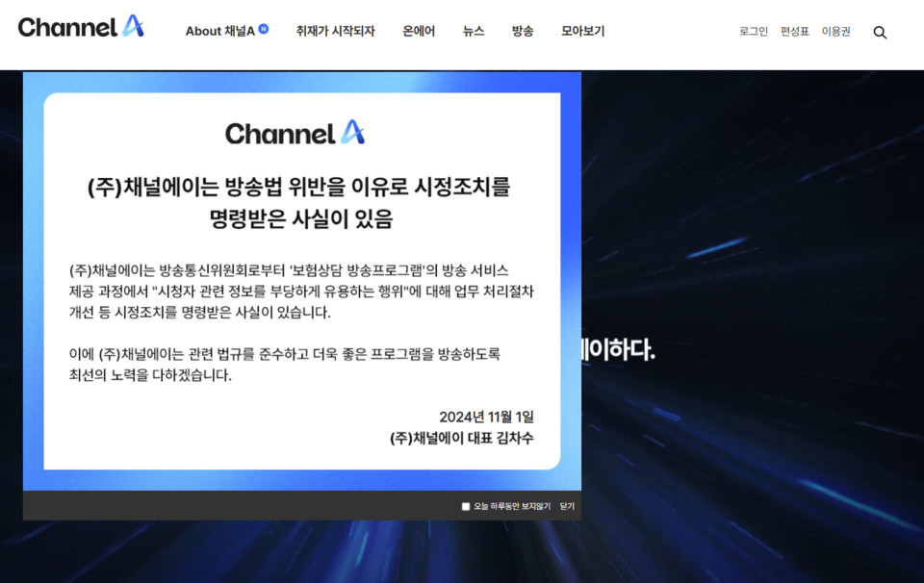This screenshot has height=583, width=924.
Task: Open the 온에어 on-air menu
Action: click(419, 30)
